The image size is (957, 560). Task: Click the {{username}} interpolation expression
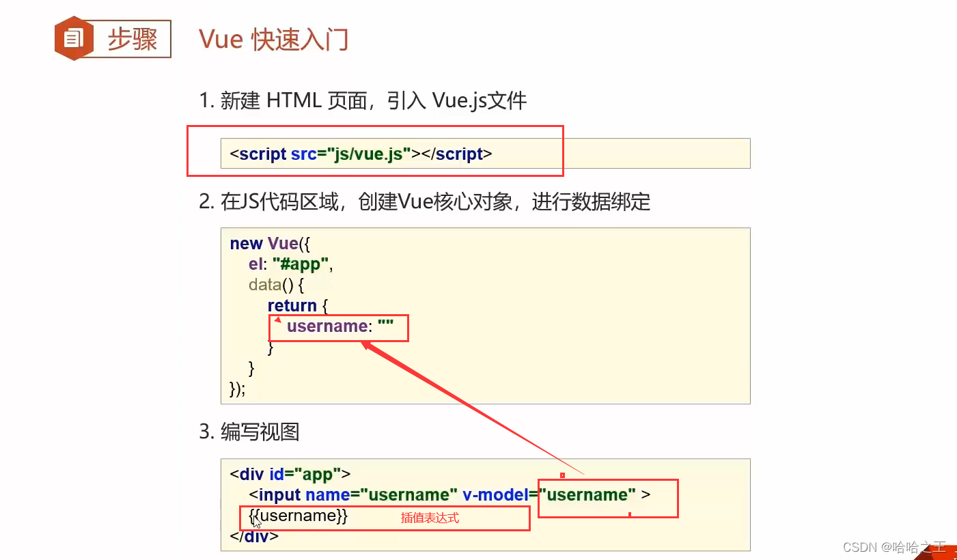point(299,516)
